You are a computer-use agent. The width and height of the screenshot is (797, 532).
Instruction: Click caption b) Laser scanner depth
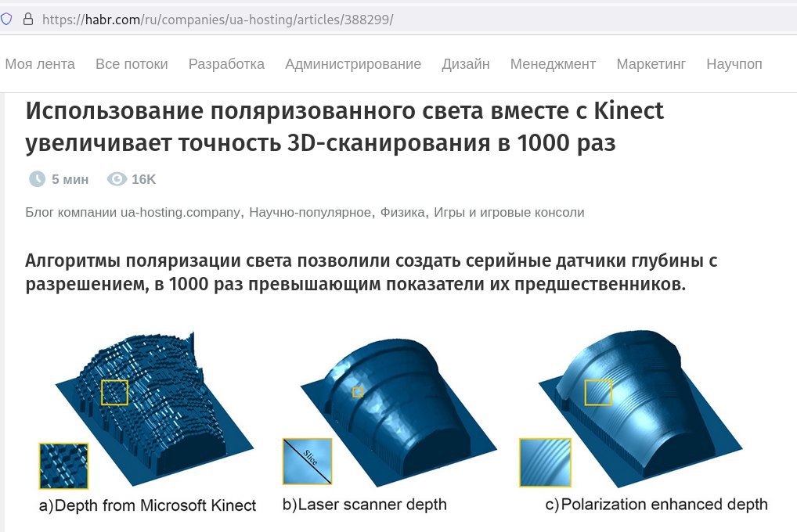365,505
